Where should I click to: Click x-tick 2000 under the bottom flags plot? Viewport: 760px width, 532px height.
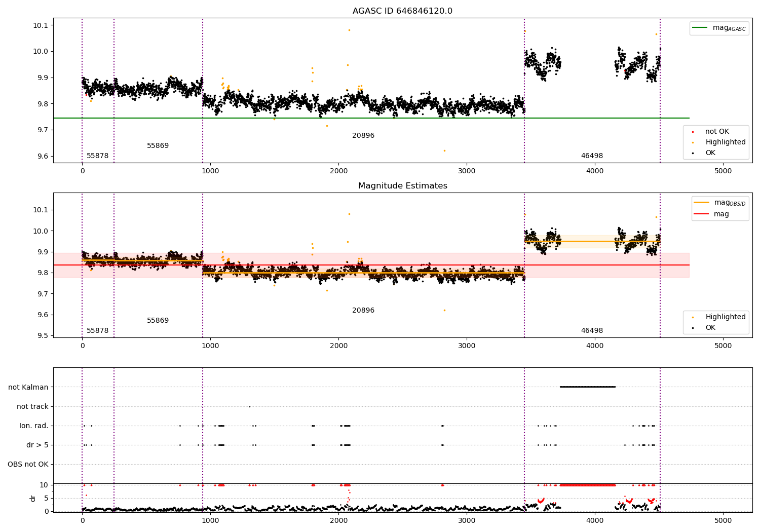point(338,521)
